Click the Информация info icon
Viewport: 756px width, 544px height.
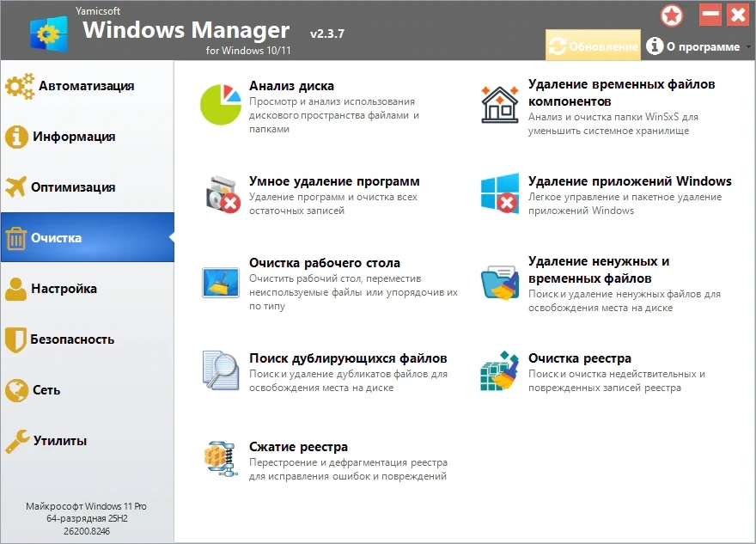click(x=16, y=137)
